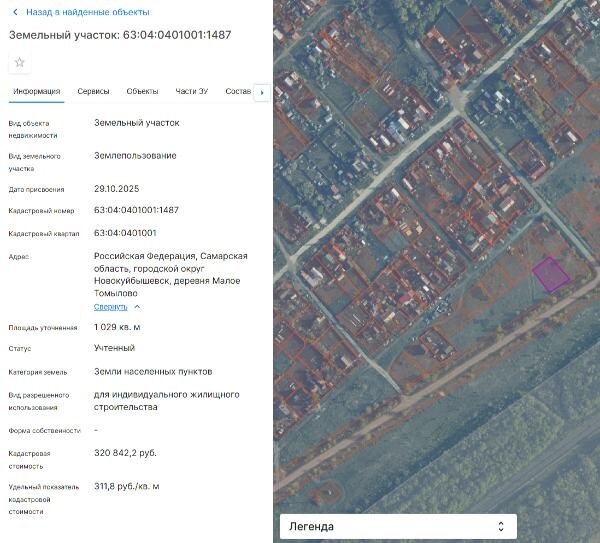Select the '311,8 руб./кв. м' value
The height and width of the screenshot is (543, 600).
tap(127, 486)
